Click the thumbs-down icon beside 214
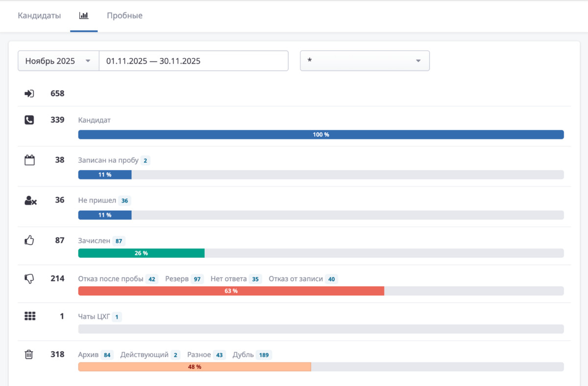Viewport: 588px width, 386px height. 29,279
